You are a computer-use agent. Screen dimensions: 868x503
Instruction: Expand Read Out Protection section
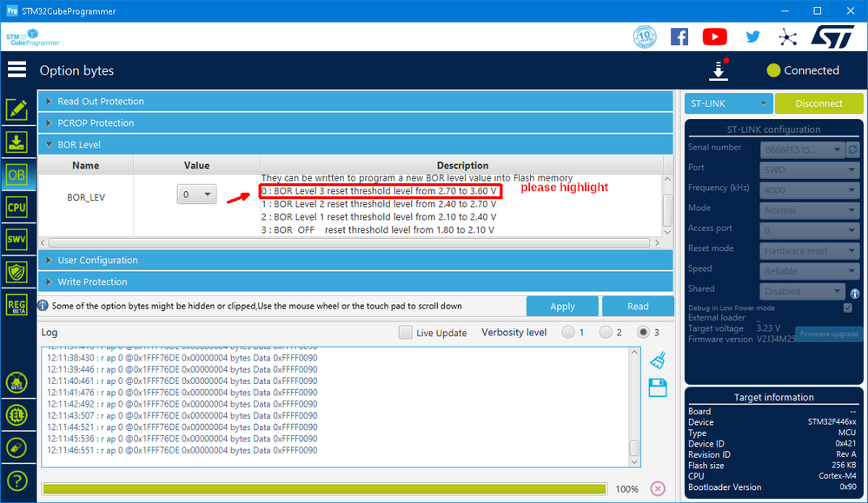[355, 102]
